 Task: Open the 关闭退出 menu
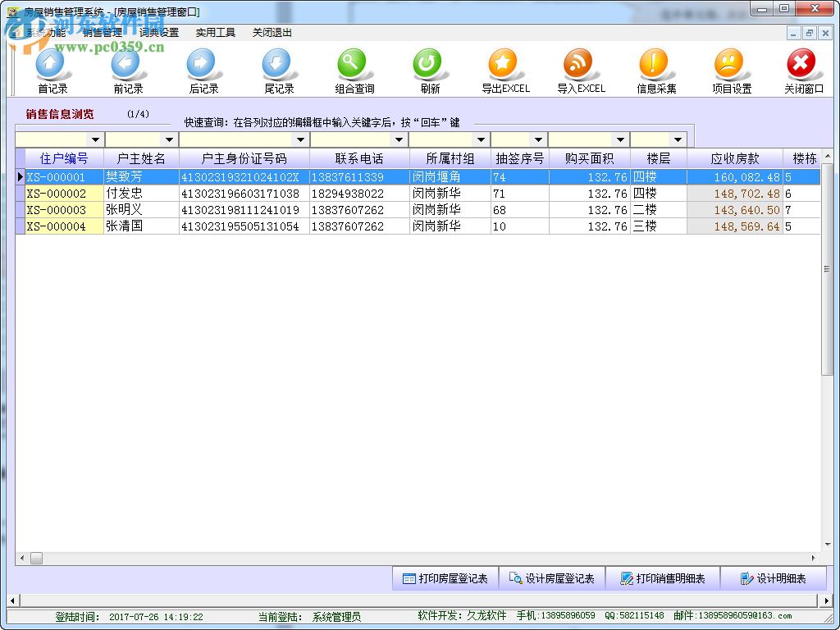[272, 33]
